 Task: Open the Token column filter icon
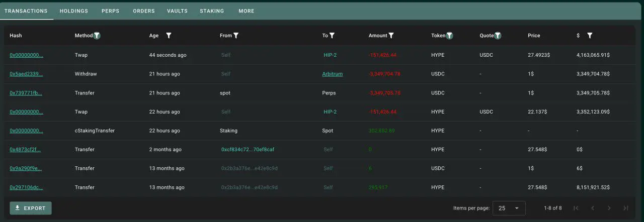click(450, 36)
